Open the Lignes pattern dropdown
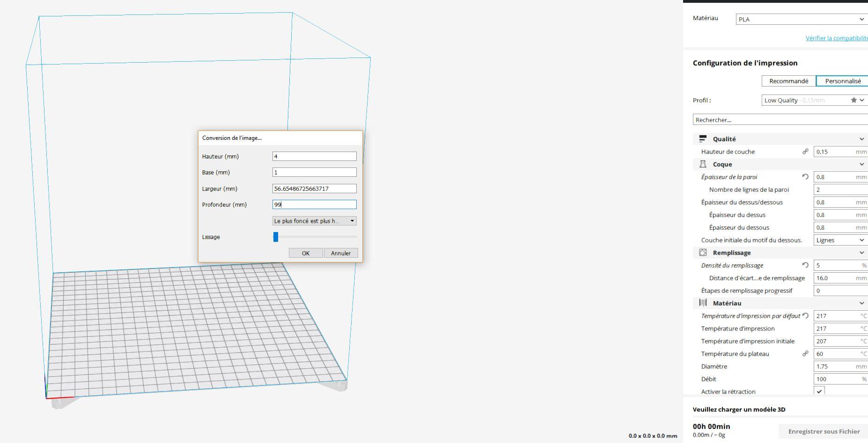 (x=841, y=240)
